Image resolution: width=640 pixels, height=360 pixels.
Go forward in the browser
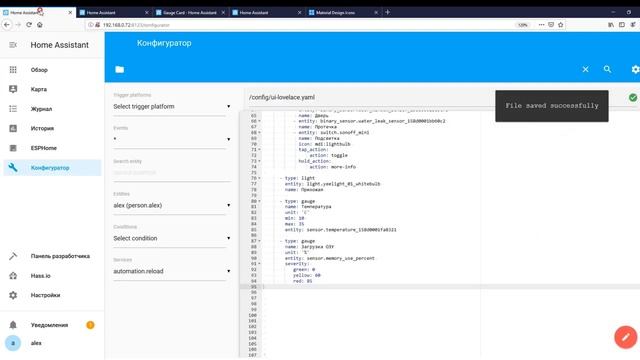point(18,25)
